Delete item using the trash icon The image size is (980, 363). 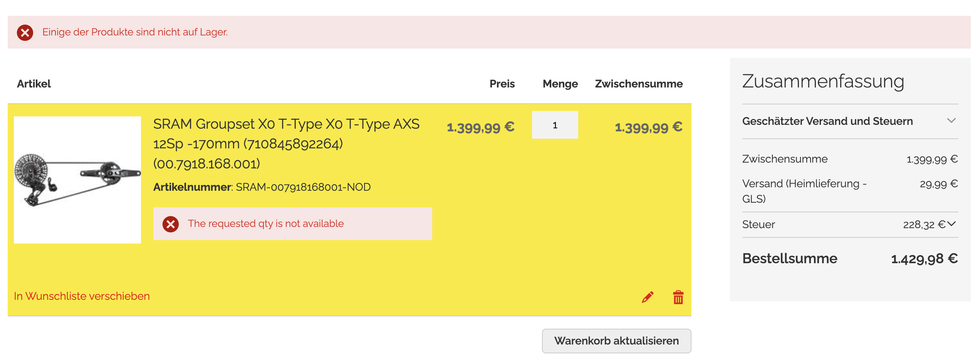pos(678,297)
